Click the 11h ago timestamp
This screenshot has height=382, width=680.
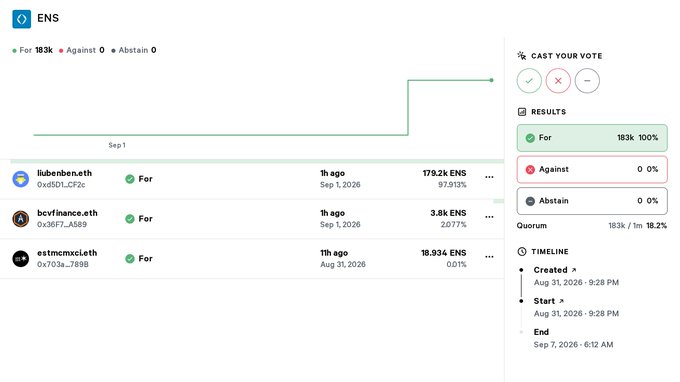(334, 253)
